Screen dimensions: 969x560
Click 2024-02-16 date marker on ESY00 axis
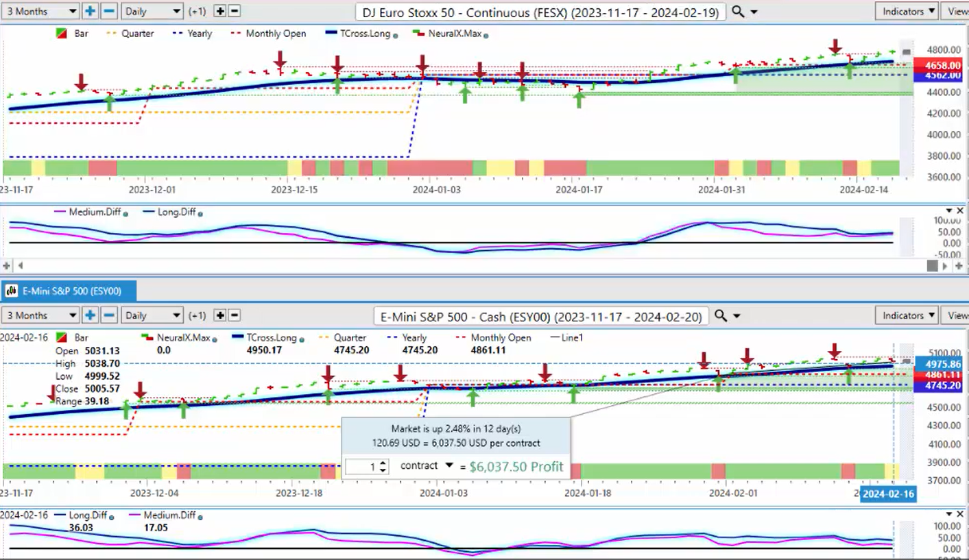pos(888,494)
